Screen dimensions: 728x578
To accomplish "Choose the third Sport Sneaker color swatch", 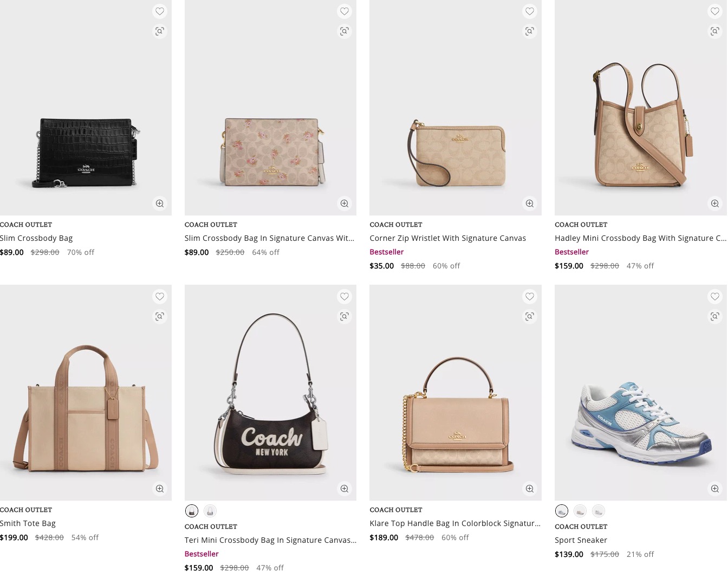I will click(x=599, y=511).
